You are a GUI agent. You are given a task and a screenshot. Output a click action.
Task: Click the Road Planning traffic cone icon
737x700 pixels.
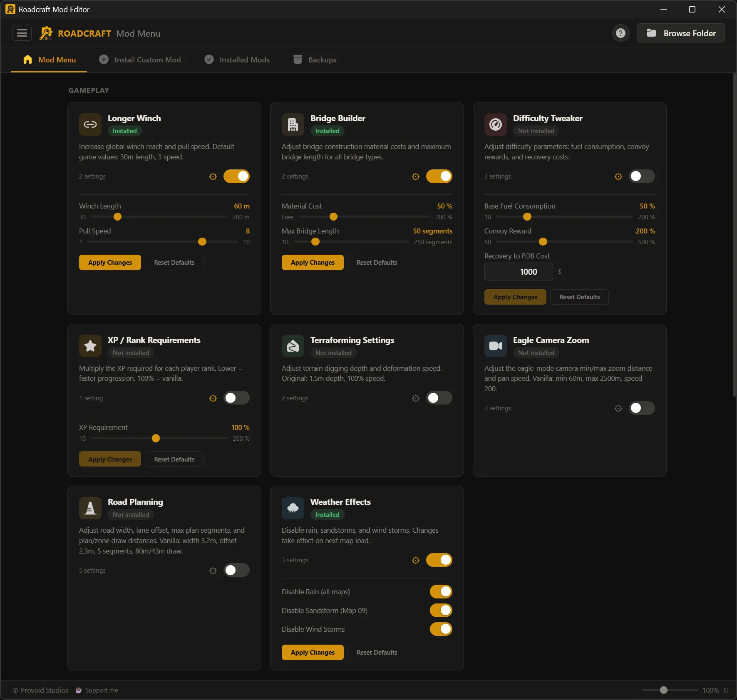(90, 508)
